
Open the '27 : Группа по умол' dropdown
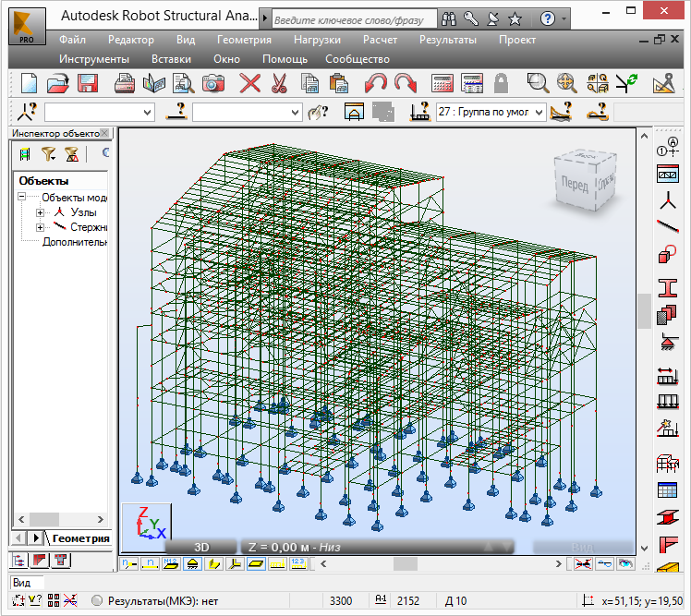tap(537, 112)
